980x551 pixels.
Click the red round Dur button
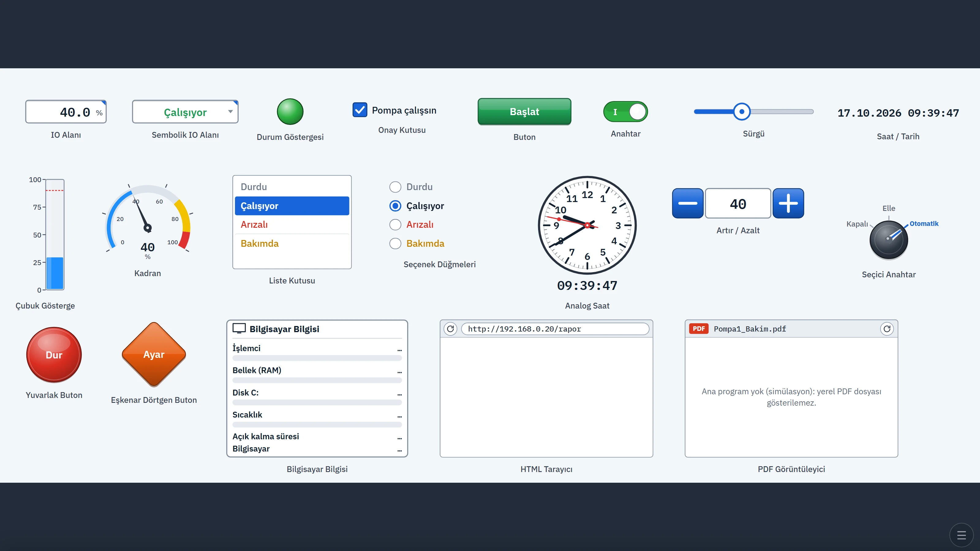click(x=54, y=355)
